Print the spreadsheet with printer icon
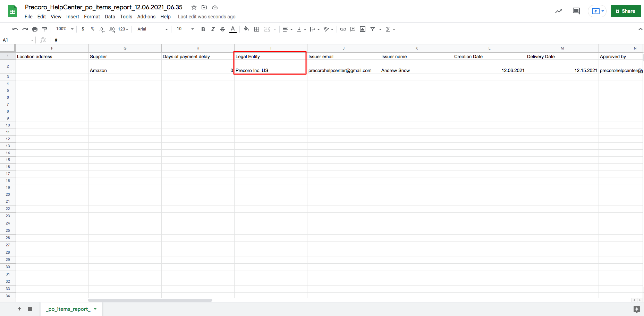Image resolution: width=644 pixels, height=316 pixels. tap(35, 29)
